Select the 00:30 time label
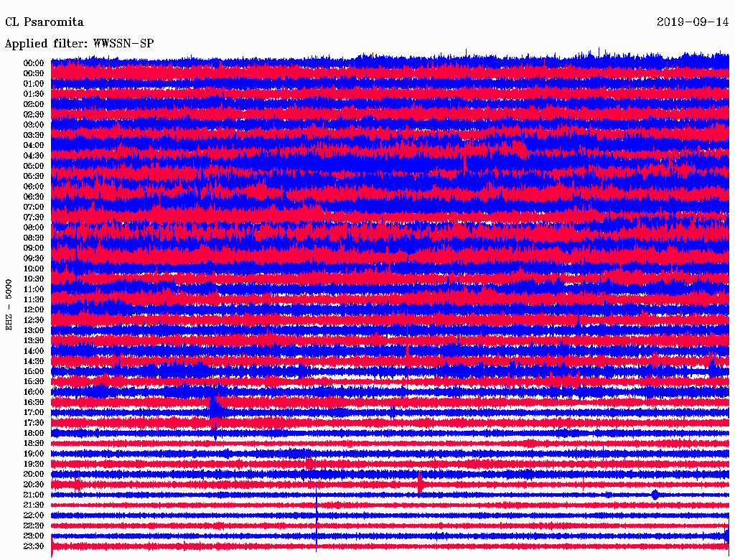 [x=34, y=73]
